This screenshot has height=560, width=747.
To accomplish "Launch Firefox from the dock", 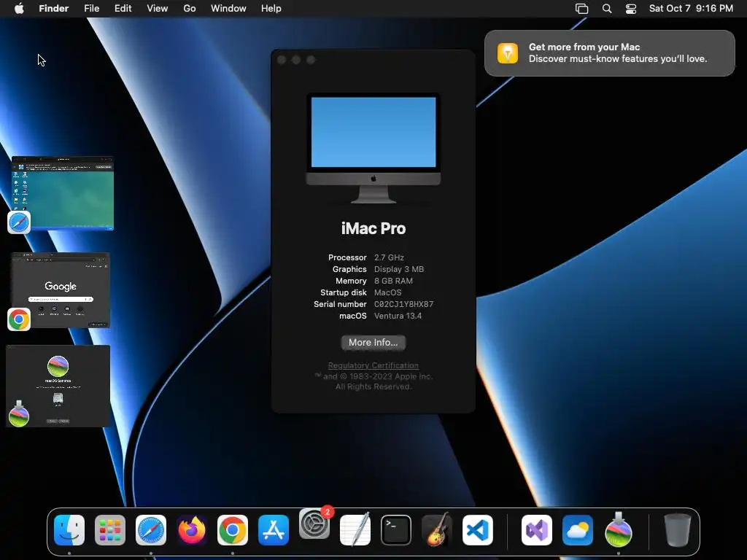I will click(192, 530).
